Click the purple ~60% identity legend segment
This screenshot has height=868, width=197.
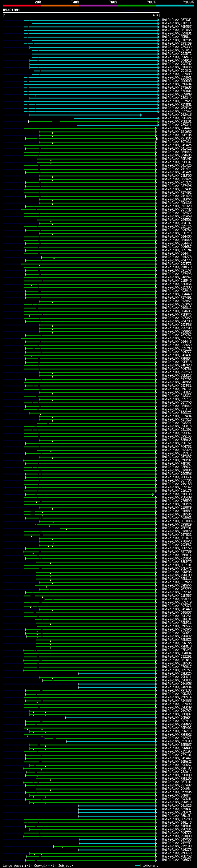tap(99, 6)
